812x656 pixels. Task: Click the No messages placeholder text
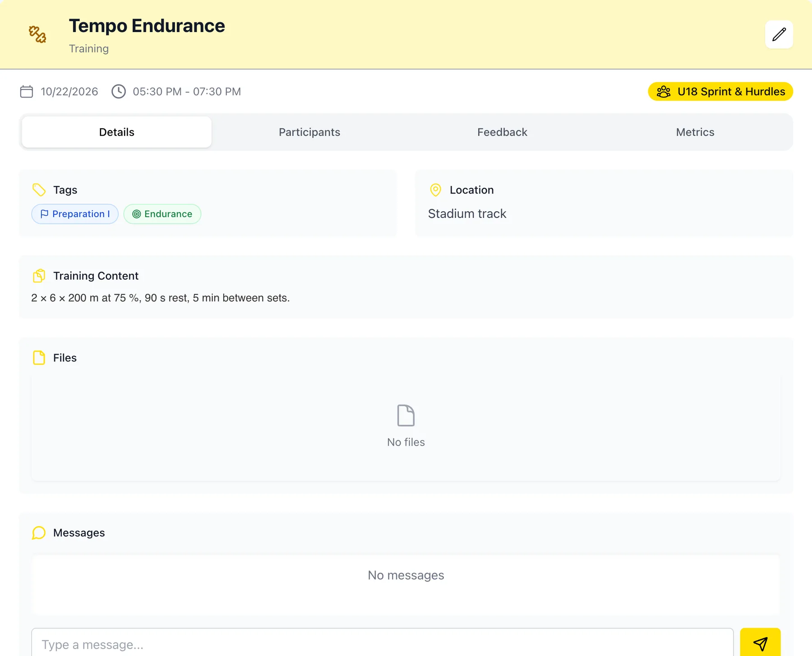(x=406, y=575)
